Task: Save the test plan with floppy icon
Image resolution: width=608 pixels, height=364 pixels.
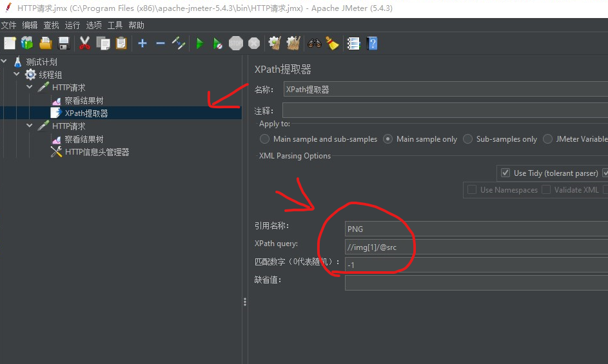Action: [64, 43]
